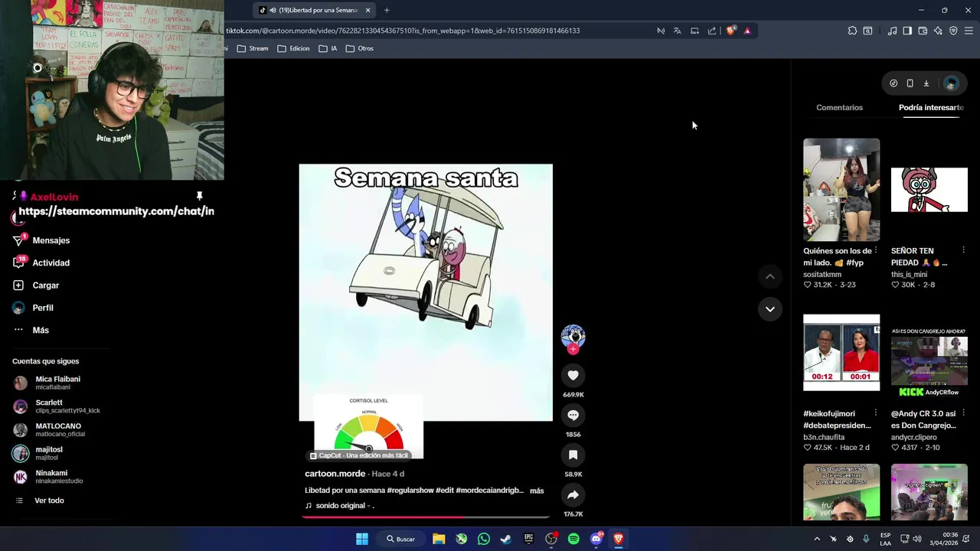
Task: Click the install app icon in the address bar
Action: tap(694, 31)
